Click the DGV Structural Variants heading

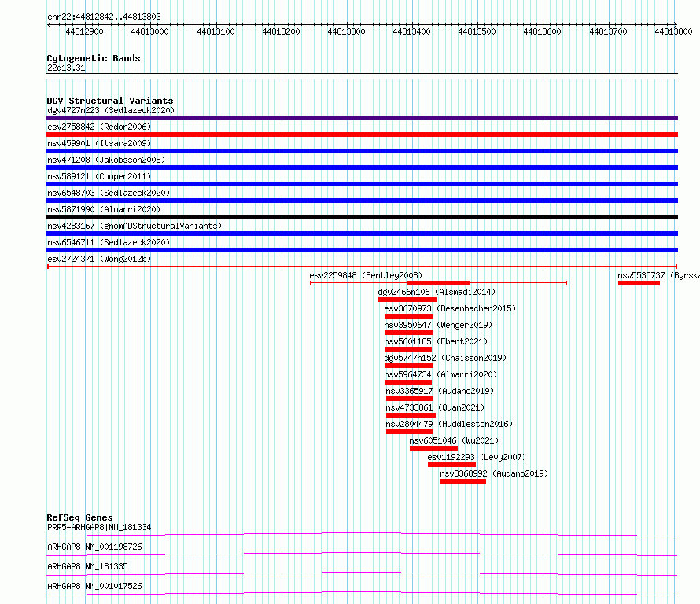[x=110, y=101]
